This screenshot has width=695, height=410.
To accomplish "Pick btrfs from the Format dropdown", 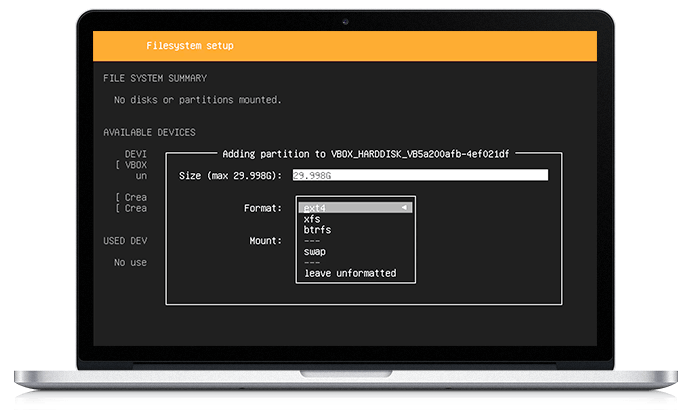I will (317, 230).
